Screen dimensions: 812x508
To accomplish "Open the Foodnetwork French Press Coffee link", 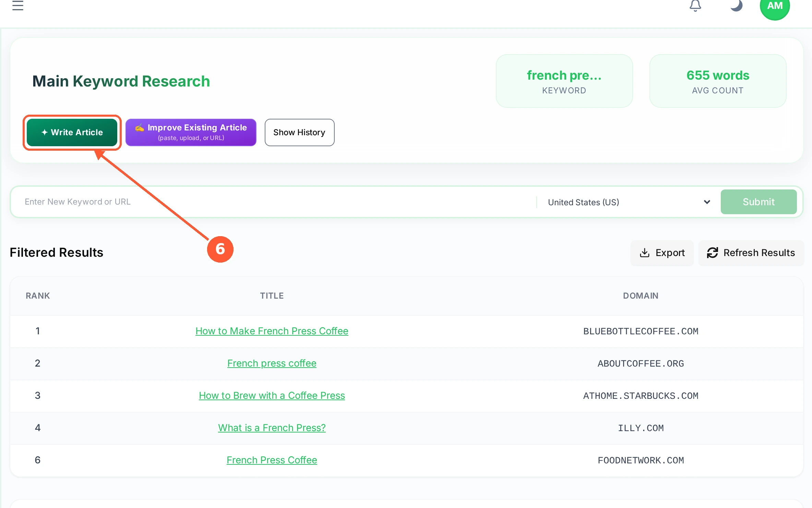I will (272, 460).
